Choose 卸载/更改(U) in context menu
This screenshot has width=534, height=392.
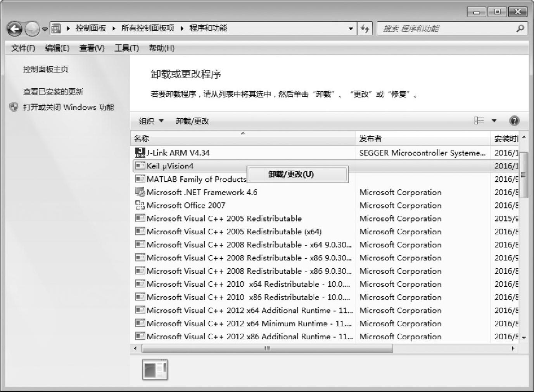coord(297,174)
